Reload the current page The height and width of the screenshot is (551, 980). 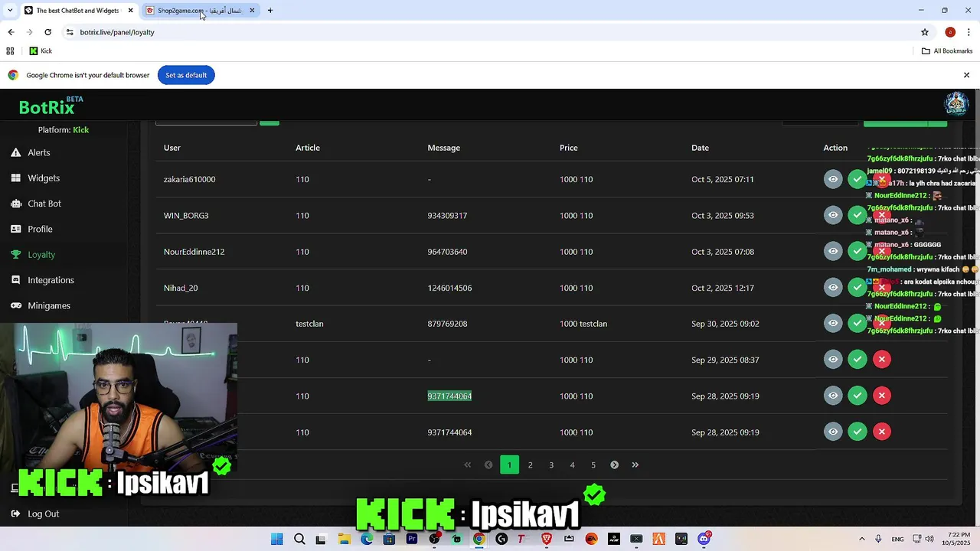pyautogui.click(x=47, y=32)
